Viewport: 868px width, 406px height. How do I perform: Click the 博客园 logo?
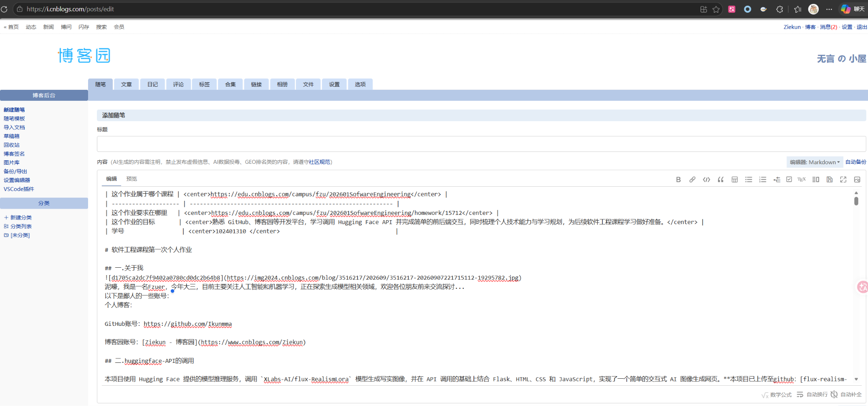pos(84,55)
